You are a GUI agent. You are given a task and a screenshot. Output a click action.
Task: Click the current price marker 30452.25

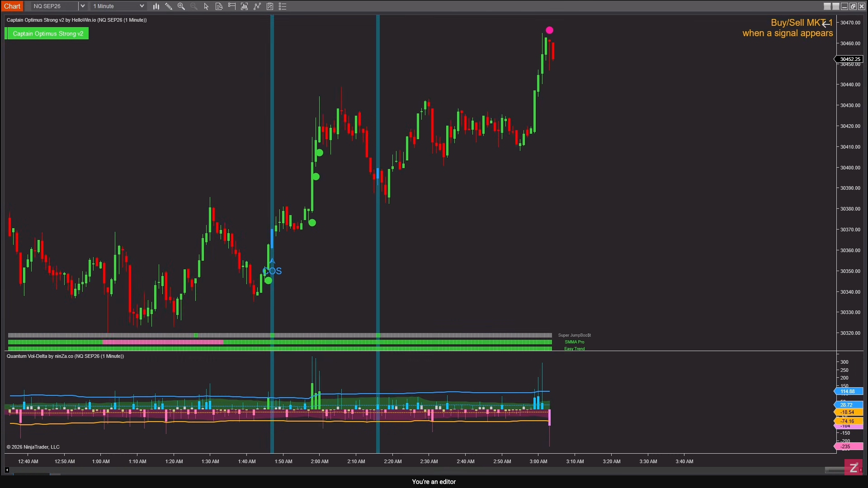849,59
